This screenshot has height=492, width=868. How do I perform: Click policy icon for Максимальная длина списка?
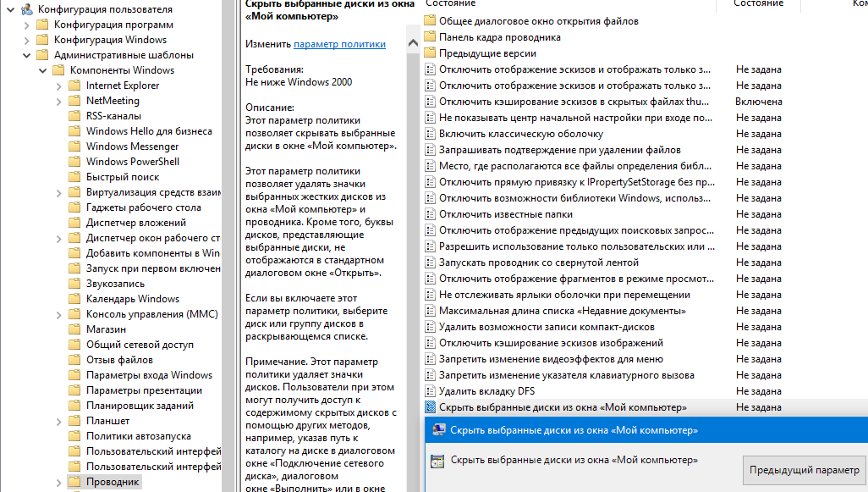[x=430, y=310]
